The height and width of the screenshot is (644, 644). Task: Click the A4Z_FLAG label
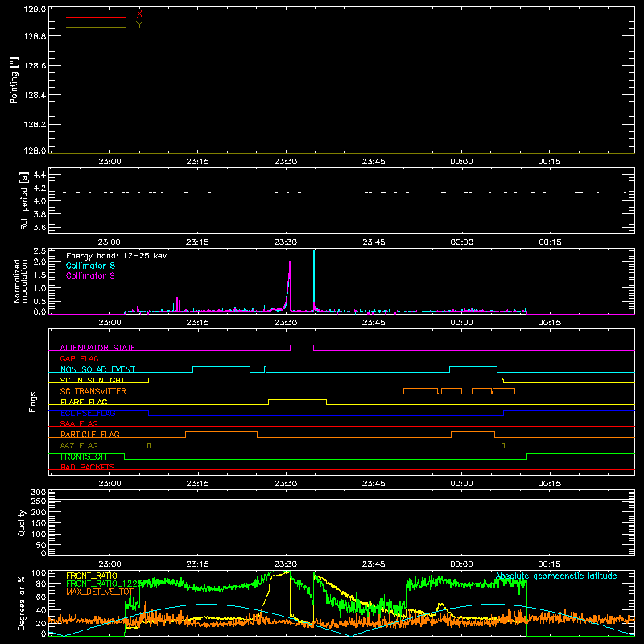pyautogui.click(x=79, y=445)
